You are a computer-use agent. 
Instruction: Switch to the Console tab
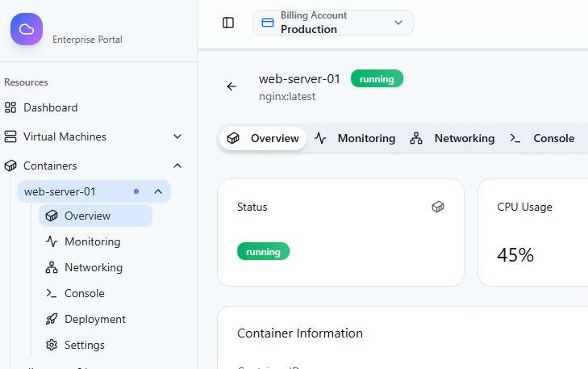click(x=542, y=138)
